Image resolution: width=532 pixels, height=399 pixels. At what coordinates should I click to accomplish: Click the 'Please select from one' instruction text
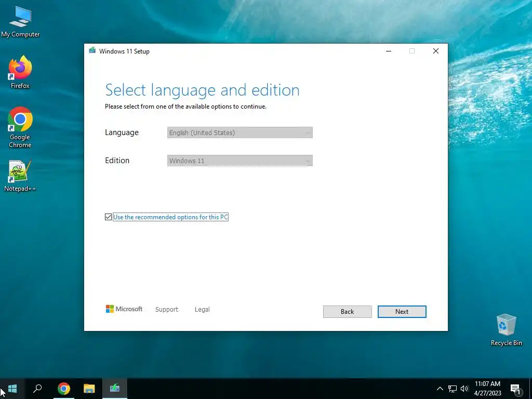(185, 107)
